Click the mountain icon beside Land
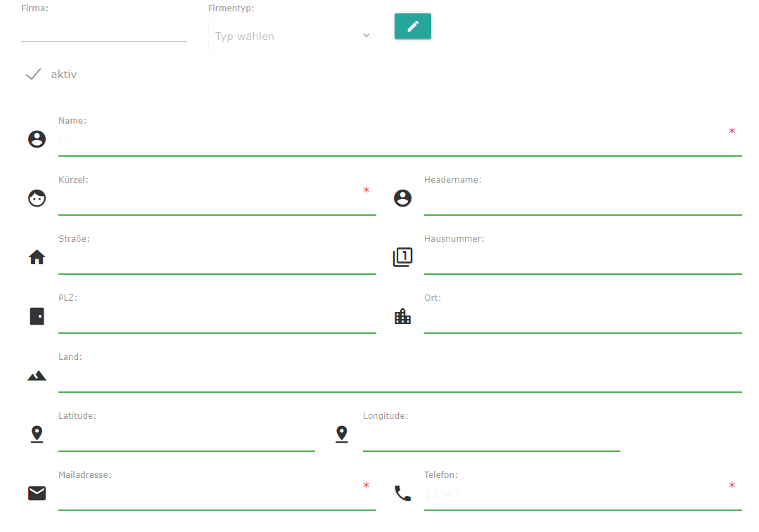 (x=37, y=375)
